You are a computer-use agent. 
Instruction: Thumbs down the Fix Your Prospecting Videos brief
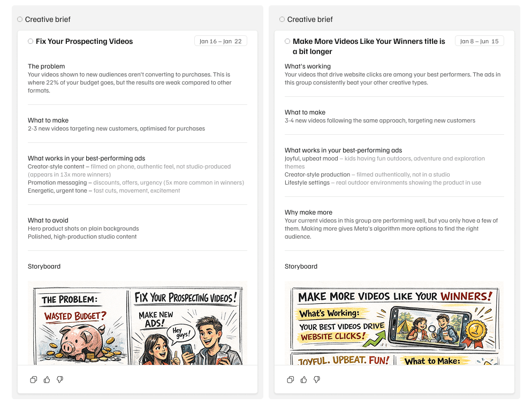click(60, 379)
